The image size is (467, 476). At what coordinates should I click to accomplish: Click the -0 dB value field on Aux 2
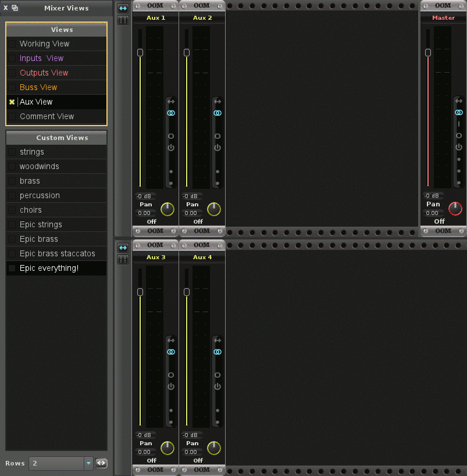click(x=191, y=196)
